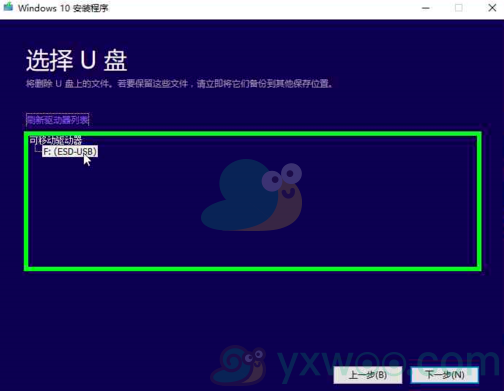Screen dimensions: 504x391
Task: Continue with 下一步(N) button
Action: 445,375
